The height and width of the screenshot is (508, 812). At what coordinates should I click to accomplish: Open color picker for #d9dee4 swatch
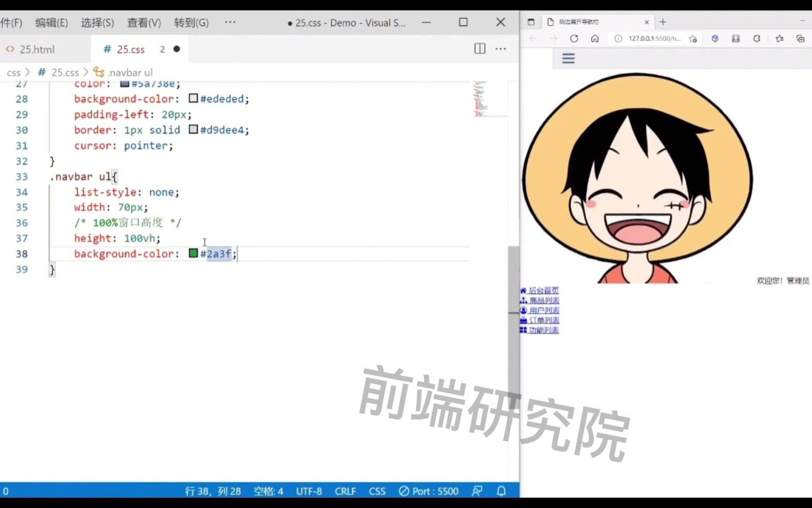coord(193,129)
